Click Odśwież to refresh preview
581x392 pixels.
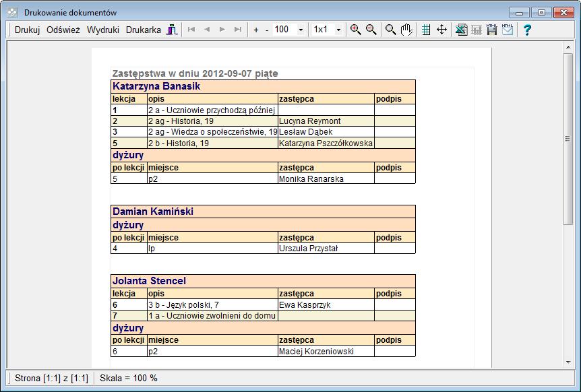tap(63, 30)
